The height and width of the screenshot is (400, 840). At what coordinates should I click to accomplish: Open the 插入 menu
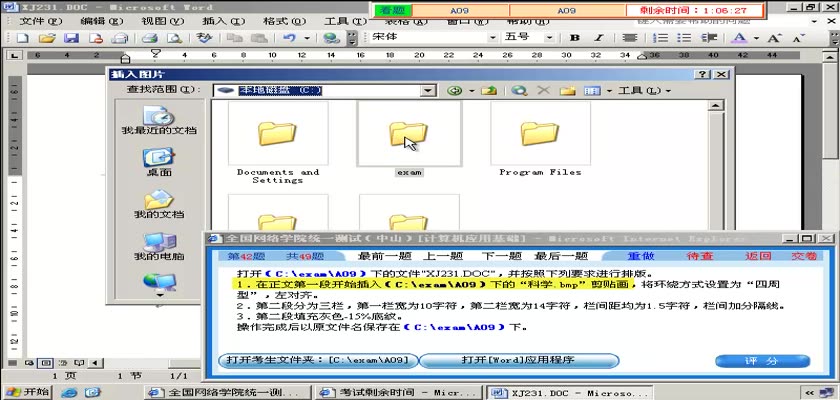[x=223, y=21]
